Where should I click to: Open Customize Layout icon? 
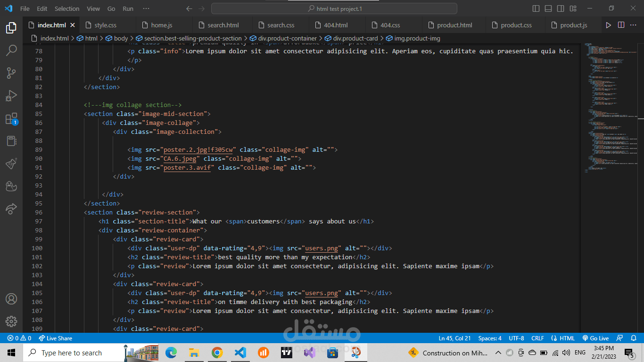click(573, 8)
